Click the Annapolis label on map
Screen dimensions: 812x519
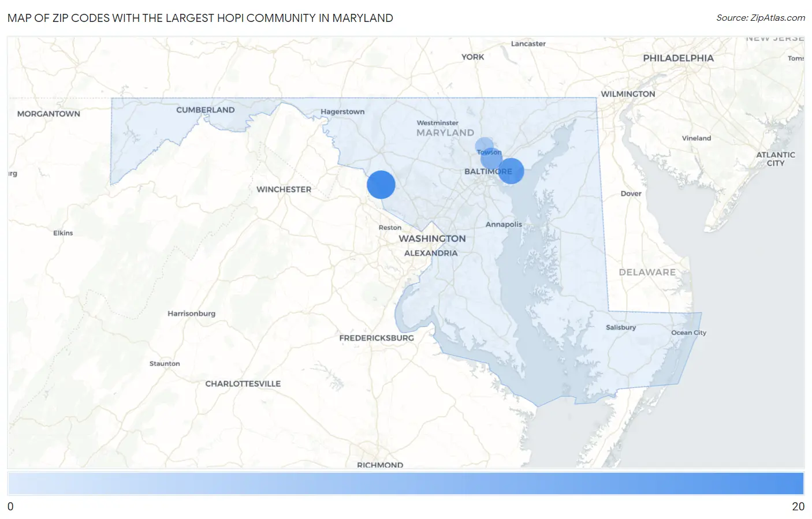pyautogui.click(x=504, y=225)
